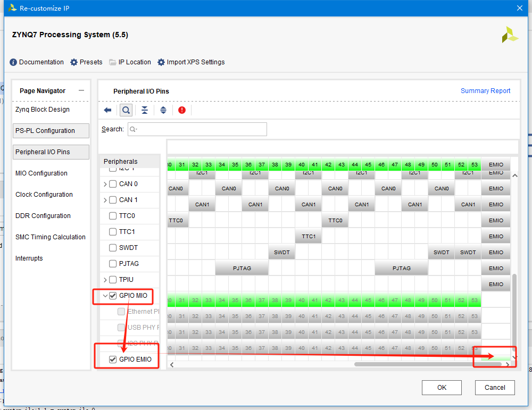
Task: Click the EMIO column header
Action: 496,164
